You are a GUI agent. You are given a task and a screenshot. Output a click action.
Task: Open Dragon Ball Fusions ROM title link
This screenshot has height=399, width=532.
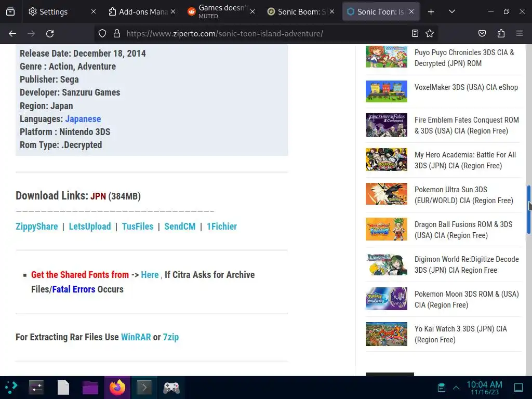pyautogui.click(x=463, y=230)
